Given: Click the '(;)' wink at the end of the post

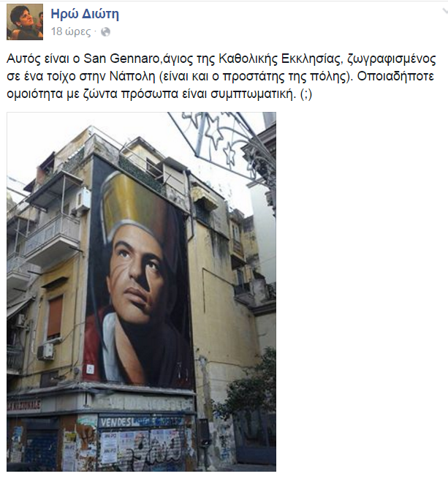Looking at the screenshot, I should [306, 94].
